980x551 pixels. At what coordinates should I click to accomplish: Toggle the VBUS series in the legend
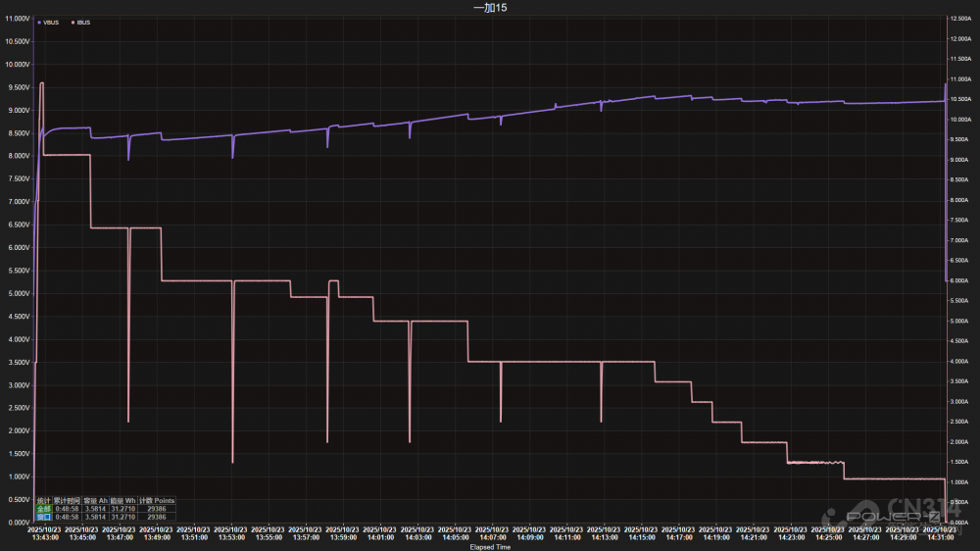[51, 22]
